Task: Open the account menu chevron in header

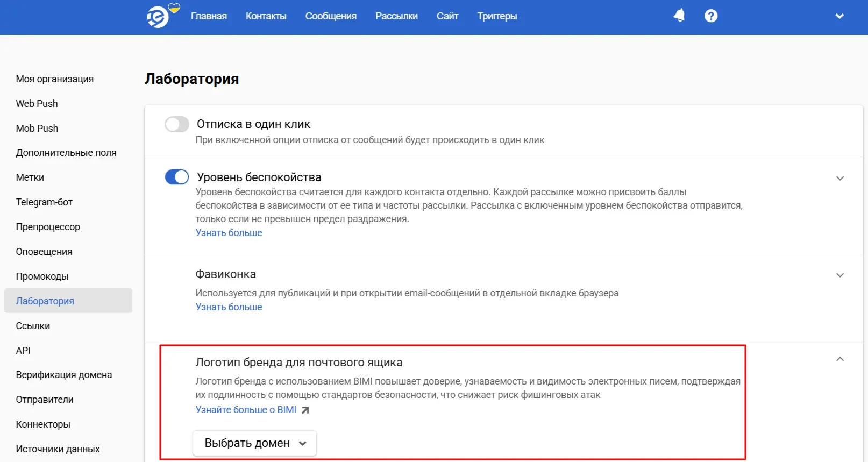Action: coord(839,16)
